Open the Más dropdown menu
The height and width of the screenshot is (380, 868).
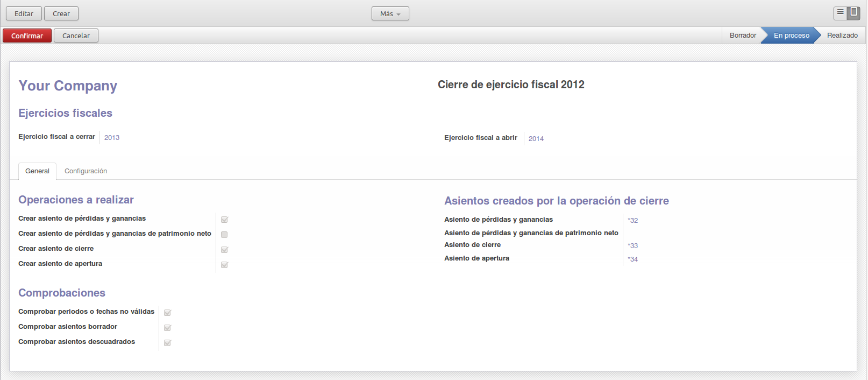pyautogui.click(x=390, y=13)
